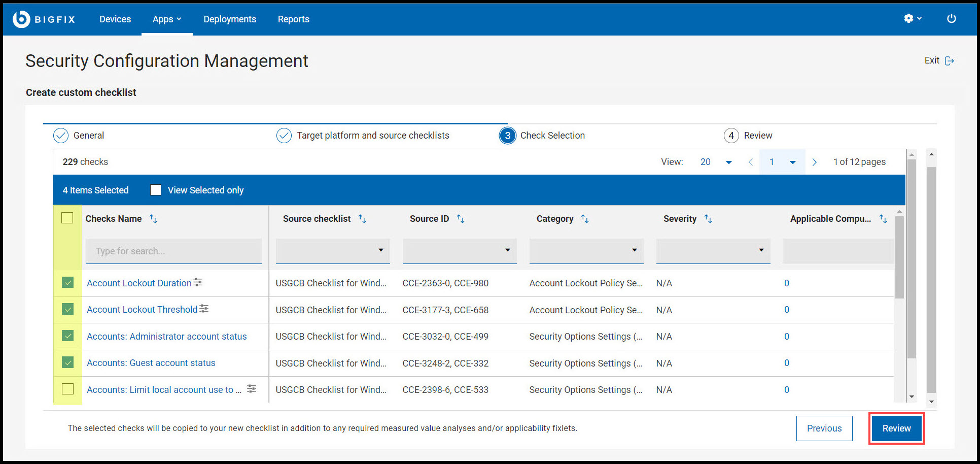Expand the View 20 items dropdown
Viewport: 980px width, 464px height.
(728, 162)
